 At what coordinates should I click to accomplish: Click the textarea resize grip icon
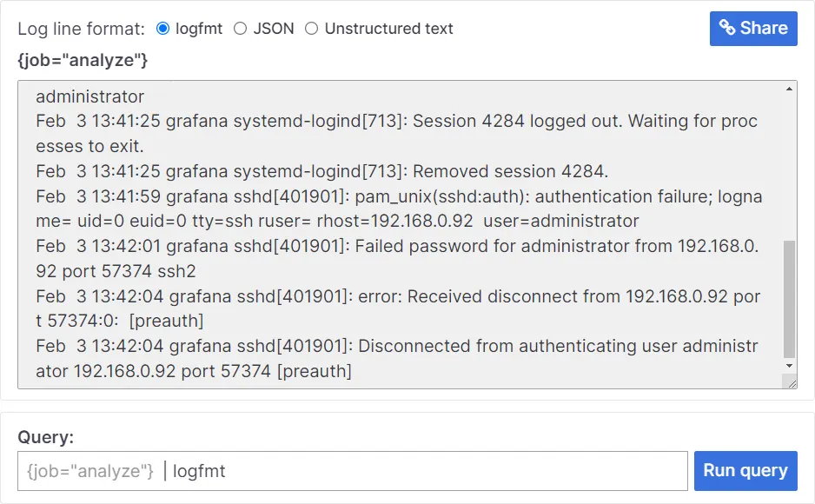(791, 383)
